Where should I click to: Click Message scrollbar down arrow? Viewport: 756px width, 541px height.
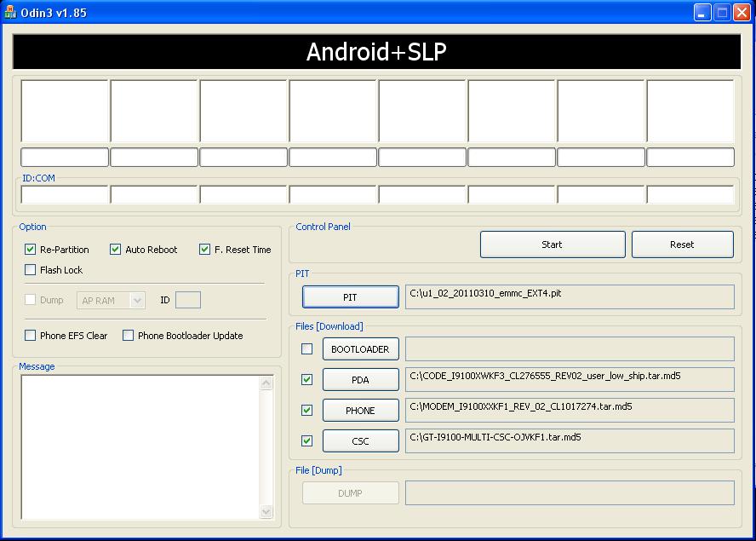coord(266,511)
